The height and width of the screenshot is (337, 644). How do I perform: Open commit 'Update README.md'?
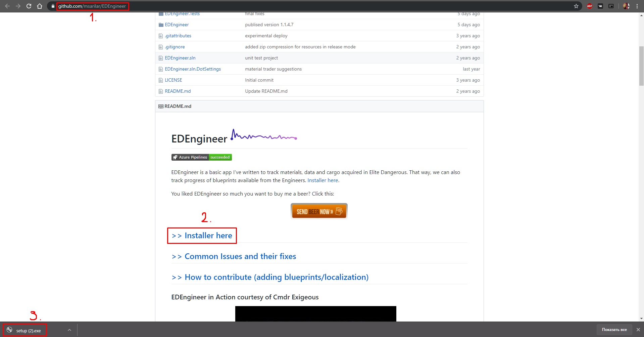click(x=266, y=91)
